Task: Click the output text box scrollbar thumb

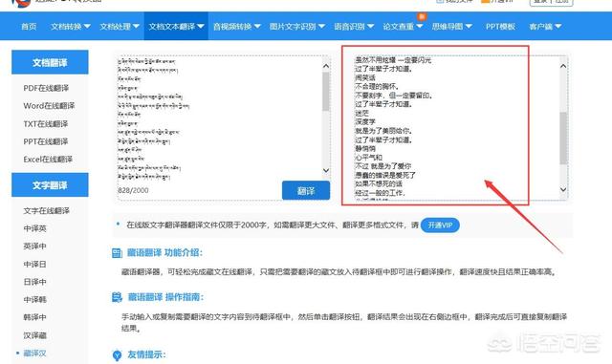Action: coord(563,139)
